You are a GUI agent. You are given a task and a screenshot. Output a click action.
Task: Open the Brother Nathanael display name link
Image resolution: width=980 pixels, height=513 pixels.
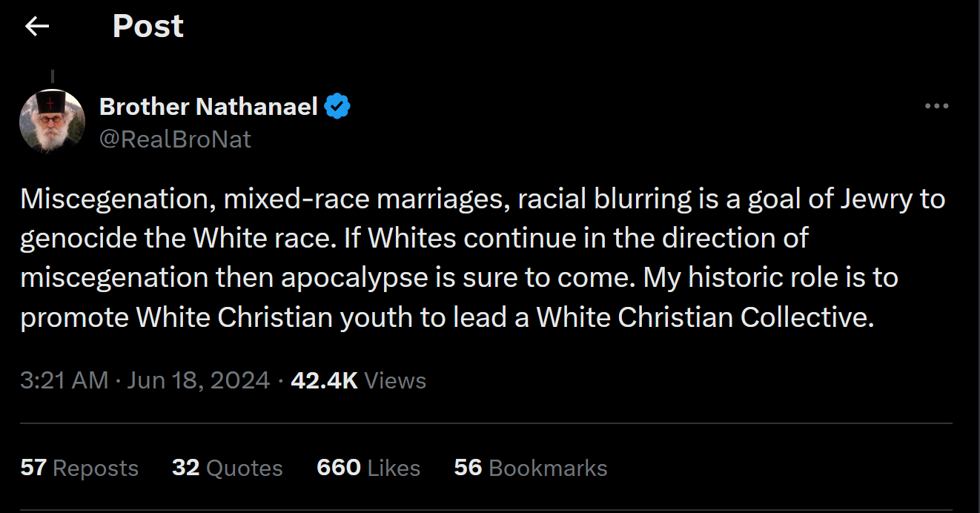pyautogui.click(x=208, y=107)
